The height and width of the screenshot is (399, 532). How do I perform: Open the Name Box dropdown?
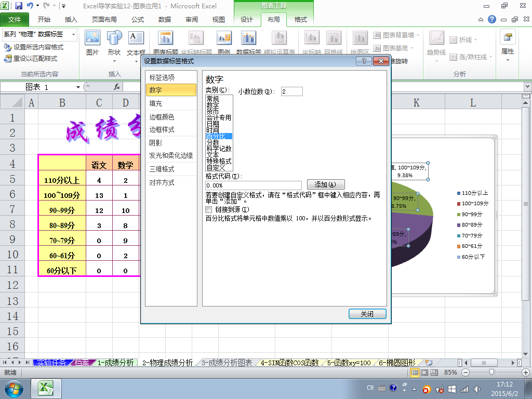pyautogui.click(x=78, y=87)
